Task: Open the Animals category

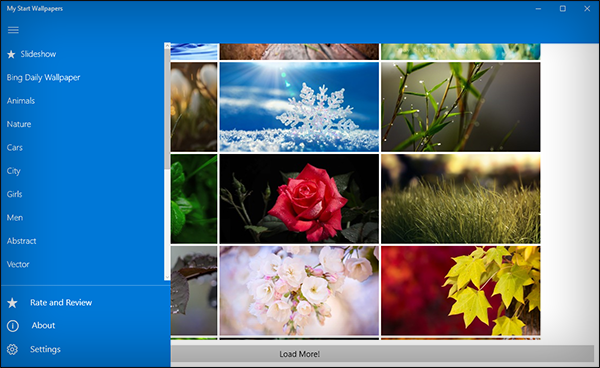Action: click(21, 101)
